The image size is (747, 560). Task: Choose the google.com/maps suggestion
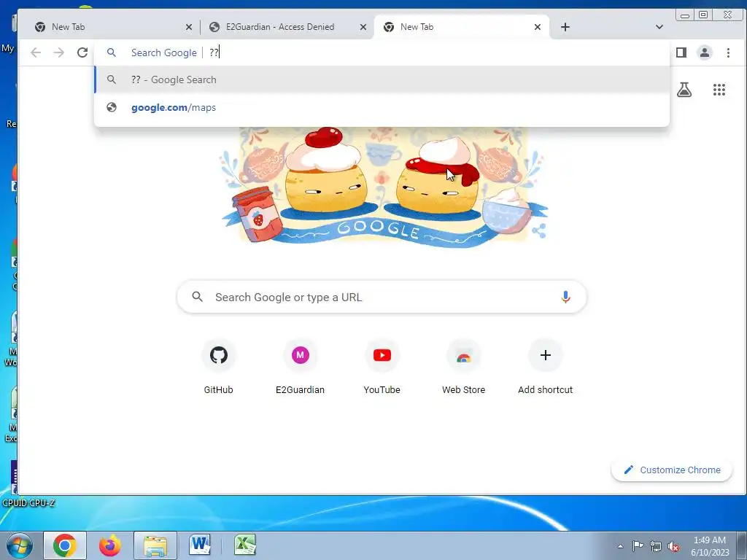tap(382, 107)
